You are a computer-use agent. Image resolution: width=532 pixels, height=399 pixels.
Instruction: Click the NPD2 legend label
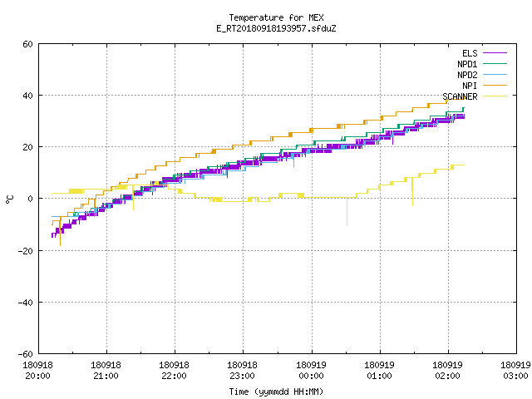pyautogui.click(x=467, y=75)
